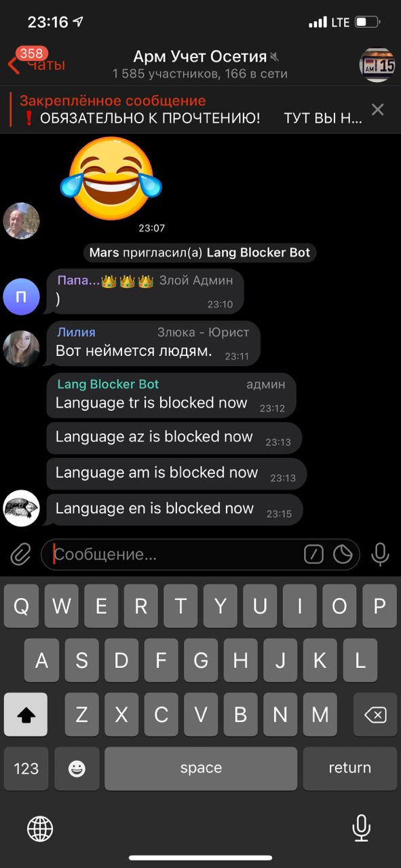The image size is (401, 868).
Task: Open bot commands slash icon
Action: pyautogui.click(x=313, y=555)
